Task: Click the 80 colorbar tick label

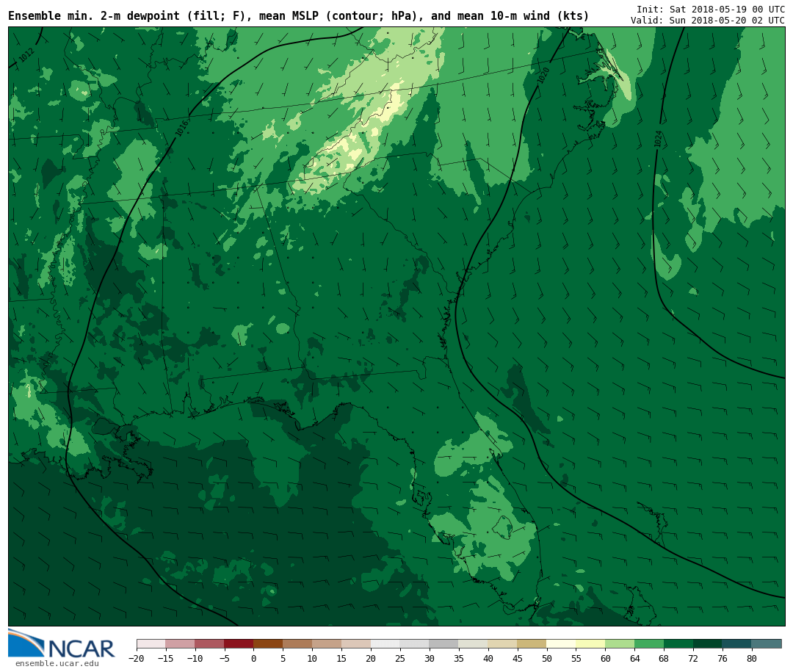Action: 752,658
